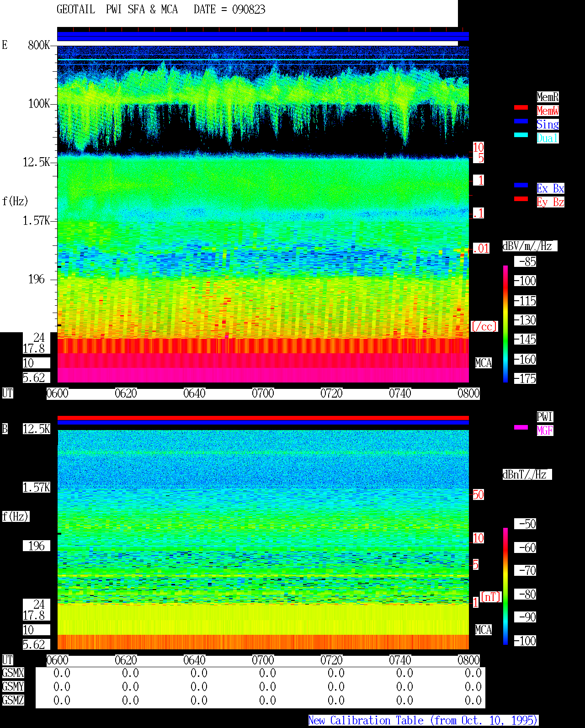Click the GSMX row label
The height and width of the screenshot is (728, 585).
click(13, 673)
